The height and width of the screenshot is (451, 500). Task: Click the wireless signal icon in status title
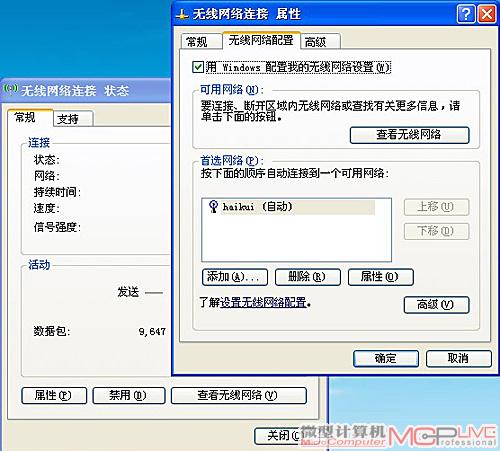click(x=10, y=89)
